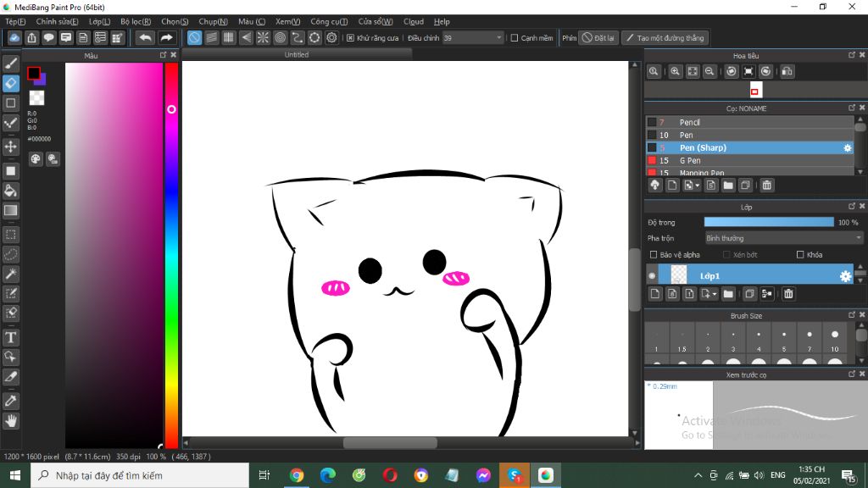This screenshot has height=488, width=868.
Task: Adjust the Độ trong opacity slider
Action: pyautogui.click(x=769, y=223)
